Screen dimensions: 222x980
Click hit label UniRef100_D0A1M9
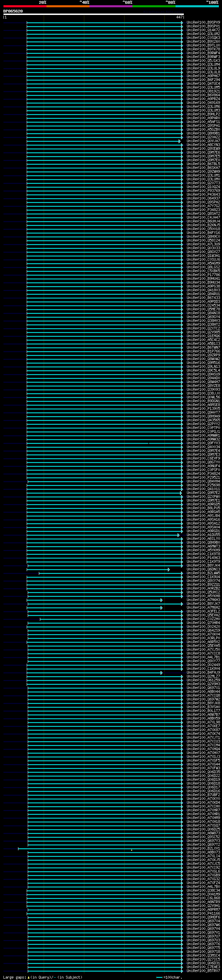point(203,894)
